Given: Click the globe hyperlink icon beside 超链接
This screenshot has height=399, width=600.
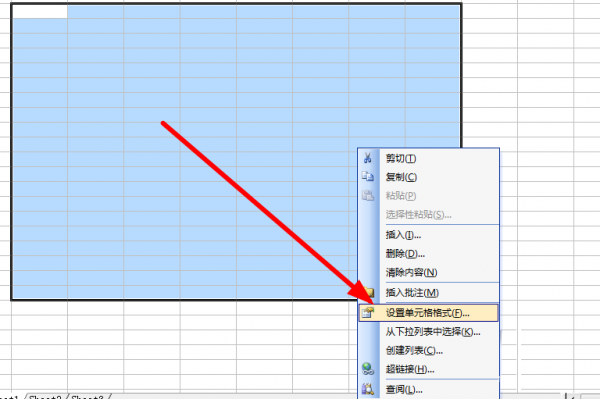Looking at the screenshot, I should (x=368, y=369).
